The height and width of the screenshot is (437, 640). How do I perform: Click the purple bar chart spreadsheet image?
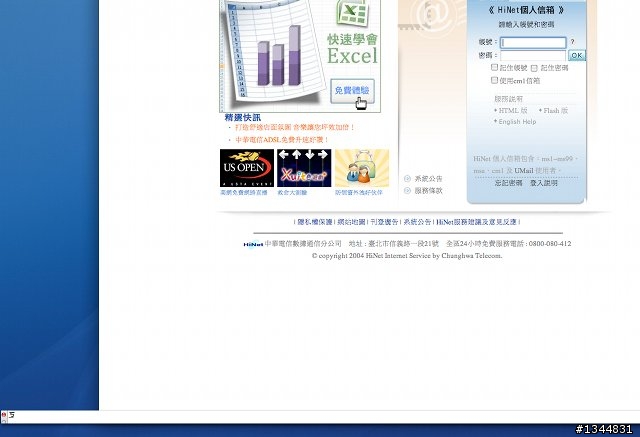271,53
